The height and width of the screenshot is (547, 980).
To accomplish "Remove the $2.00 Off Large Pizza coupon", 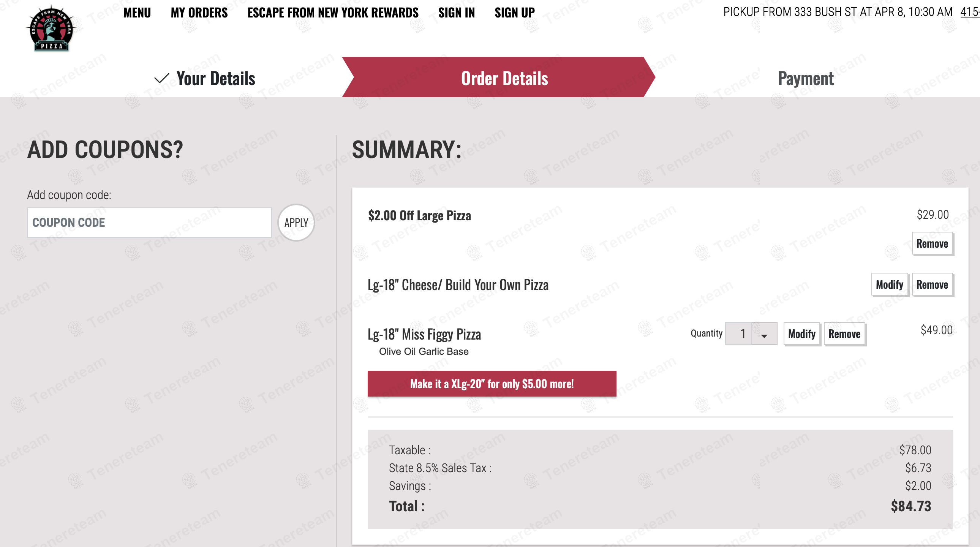I will coord(933,243).
